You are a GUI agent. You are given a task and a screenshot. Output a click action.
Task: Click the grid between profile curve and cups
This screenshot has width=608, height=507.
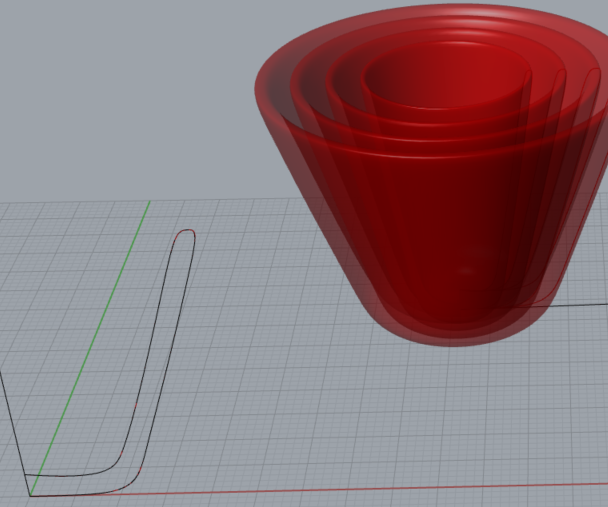pyautogui.click(x=260, y=330)
